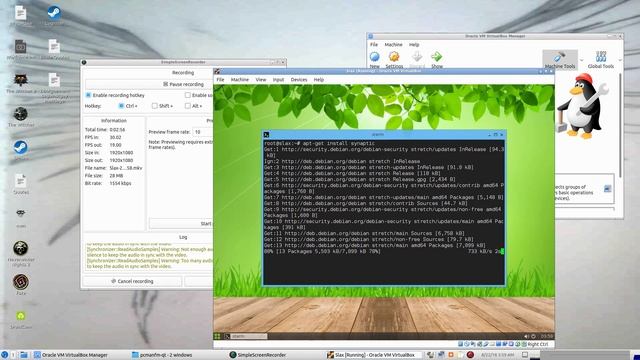The height and width of the screenshot is (360, 640).
Task: Toggle the Ctrl + hotkey checkbox
Action: 121,106
